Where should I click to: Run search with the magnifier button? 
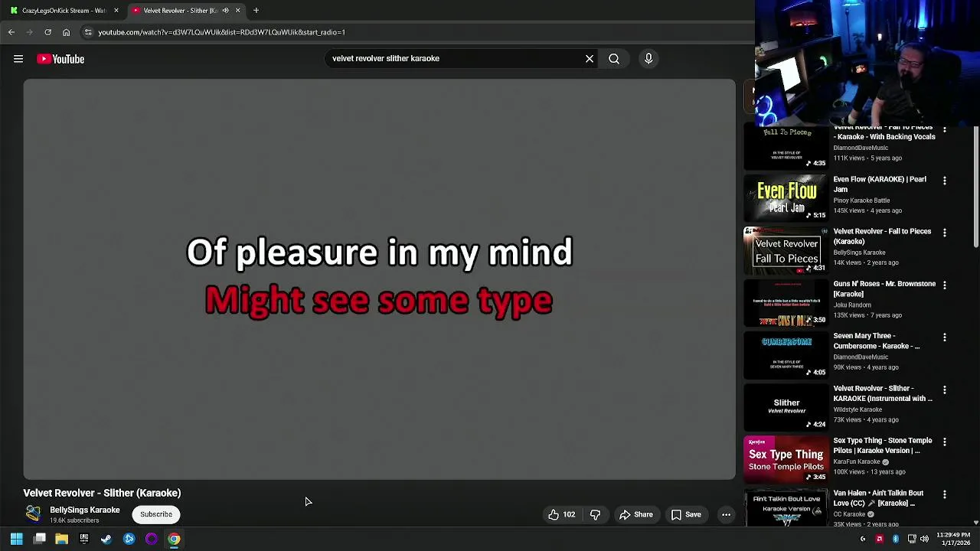(614, 58)
